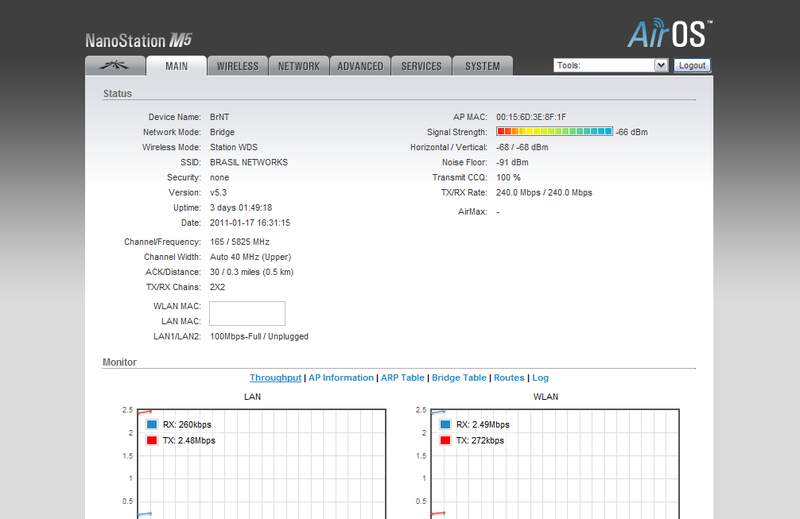The image size is (800, 519).
Task: Open the Throughput monitor link
Action: 276,378
